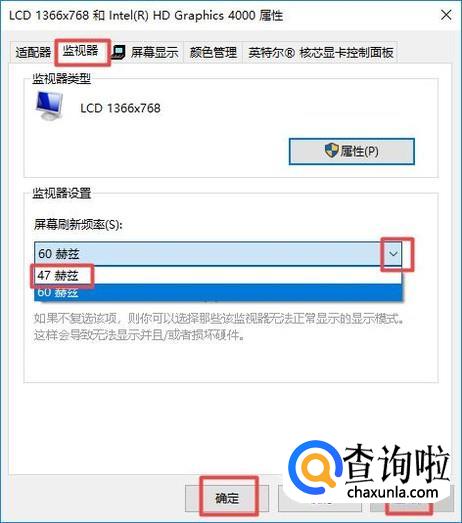
Task: Click the LCD 1366x768 monitor name label
Action: 120,108
